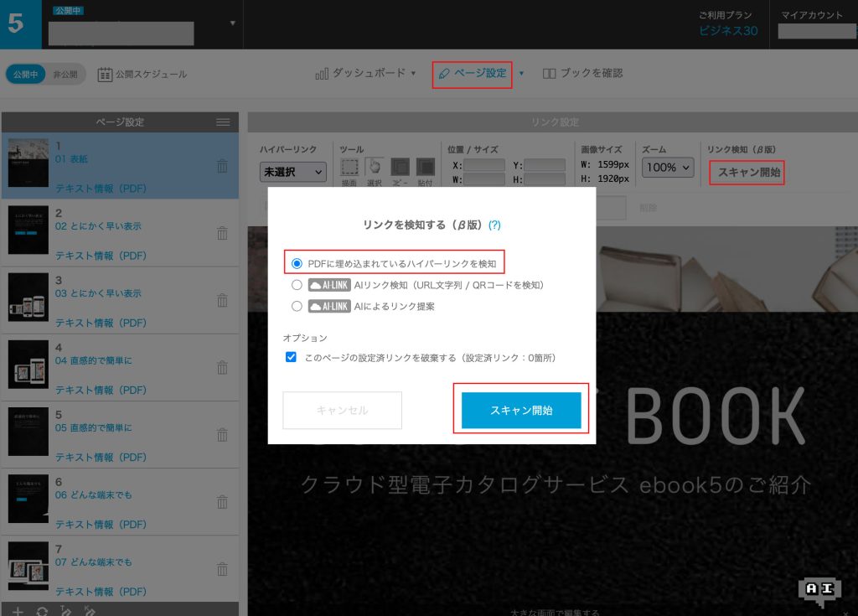Viewport: 858px width, 616px height.
Task: Click the キャンセル button in dialog
Action: click(x=342, y=411)
